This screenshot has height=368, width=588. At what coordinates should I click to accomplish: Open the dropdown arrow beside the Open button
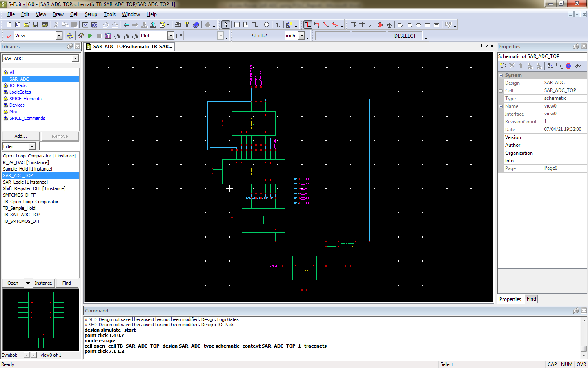click(28, 283)
